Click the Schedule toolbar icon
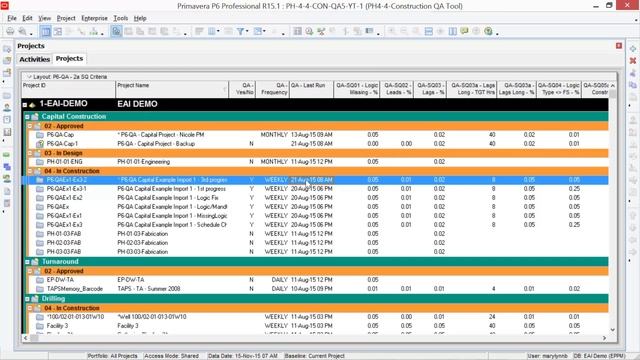Screen dimensions: 640x360 pos(298,31)
